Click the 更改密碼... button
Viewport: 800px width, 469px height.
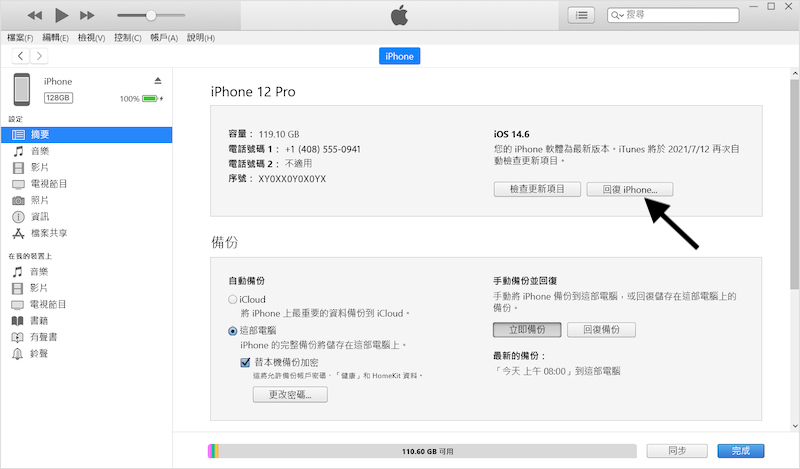point(290,394)
